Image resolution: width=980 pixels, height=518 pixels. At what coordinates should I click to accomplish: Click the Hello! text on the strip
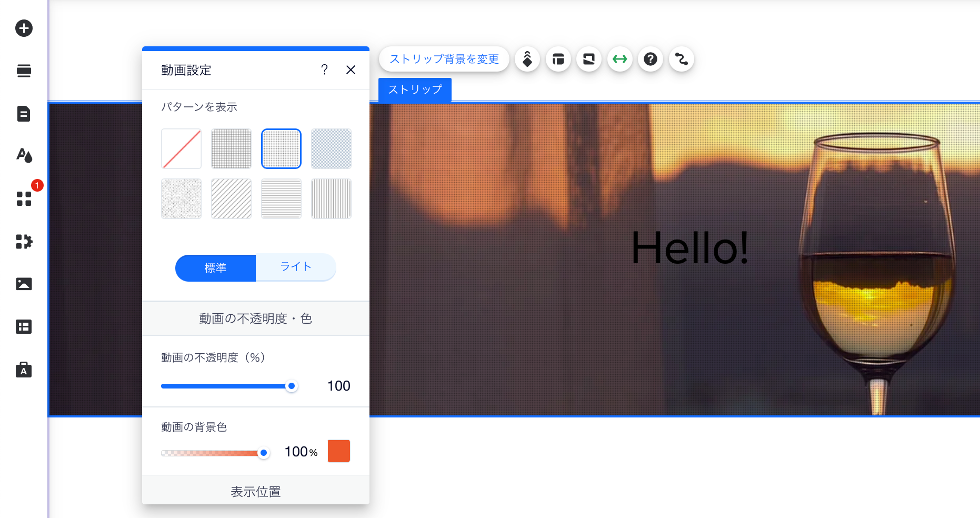click(689, 247)
